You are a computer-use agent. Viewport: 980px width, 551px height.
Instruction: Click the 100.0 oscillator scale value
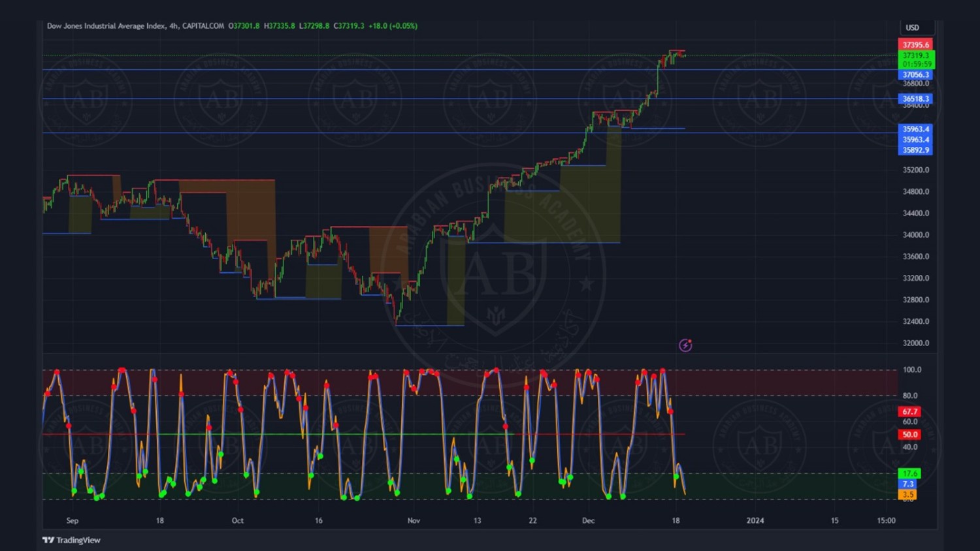point(911,370)
